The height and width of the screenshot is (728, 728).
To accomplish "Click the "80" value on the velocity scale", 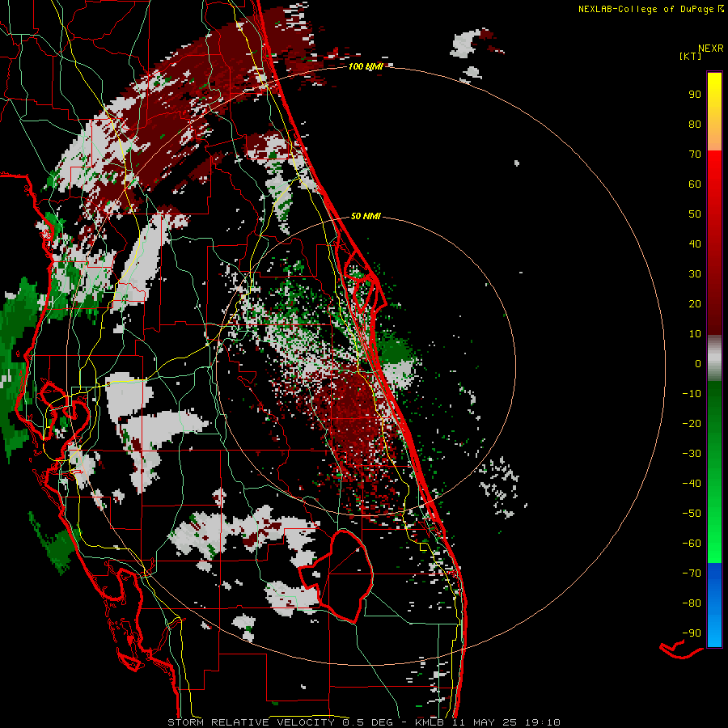I will click(695, 125).
